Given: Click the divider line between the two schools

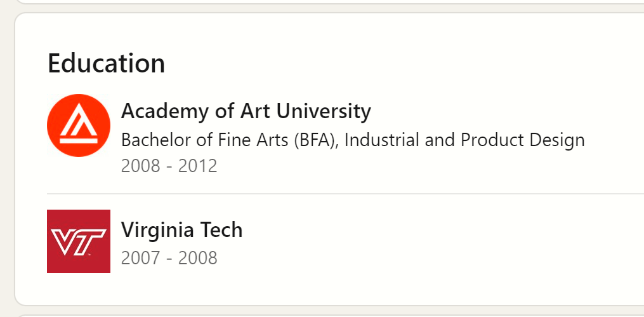Looking at the screenshot, I should (x=345, y=193).
